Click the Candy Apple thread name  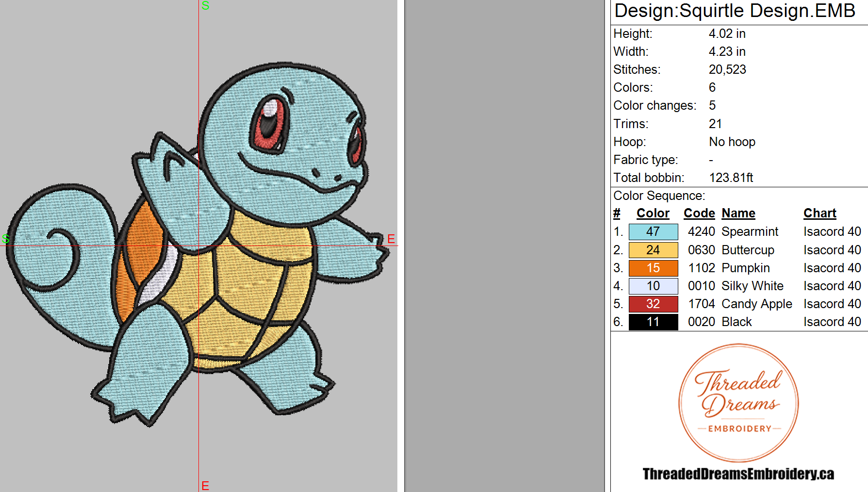(757, 304)
